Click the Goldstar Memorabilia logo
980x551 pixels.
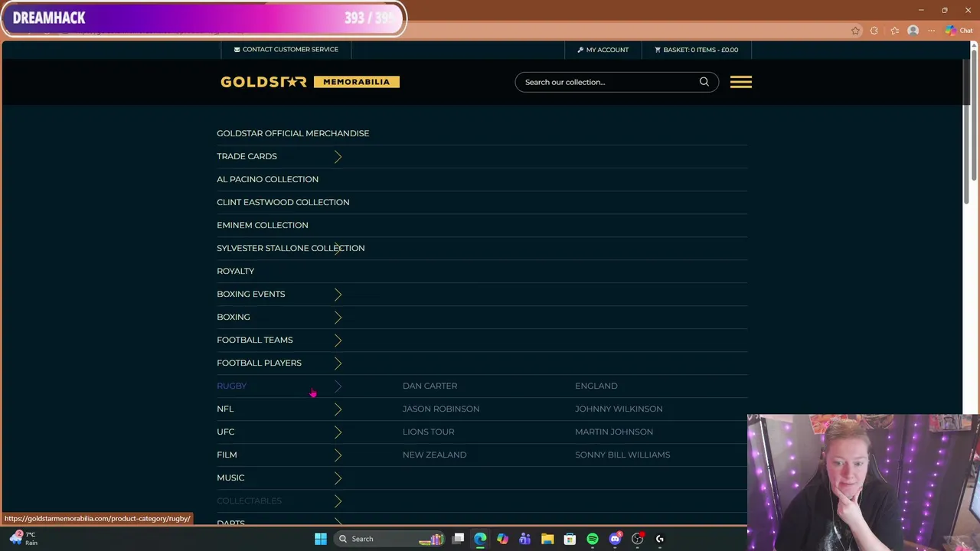tap(310, 82)
